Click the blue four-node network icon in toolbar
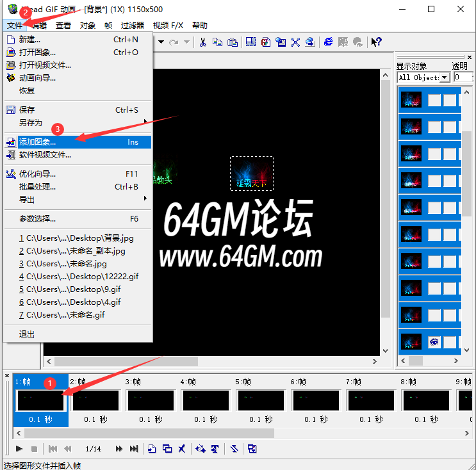476x470 pixels. click(x=295, y=42)
